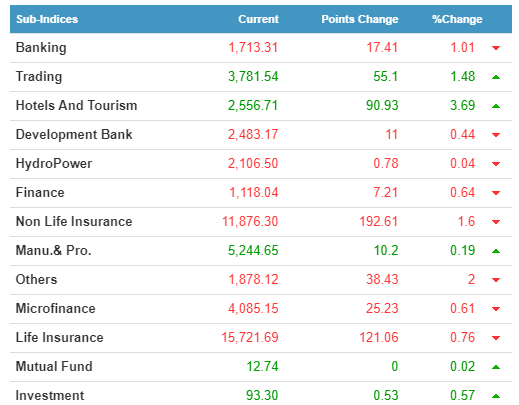Open the Life Insurance sub-index name
Viewport: 519px width, 405px height.
[x=60, y=337]
